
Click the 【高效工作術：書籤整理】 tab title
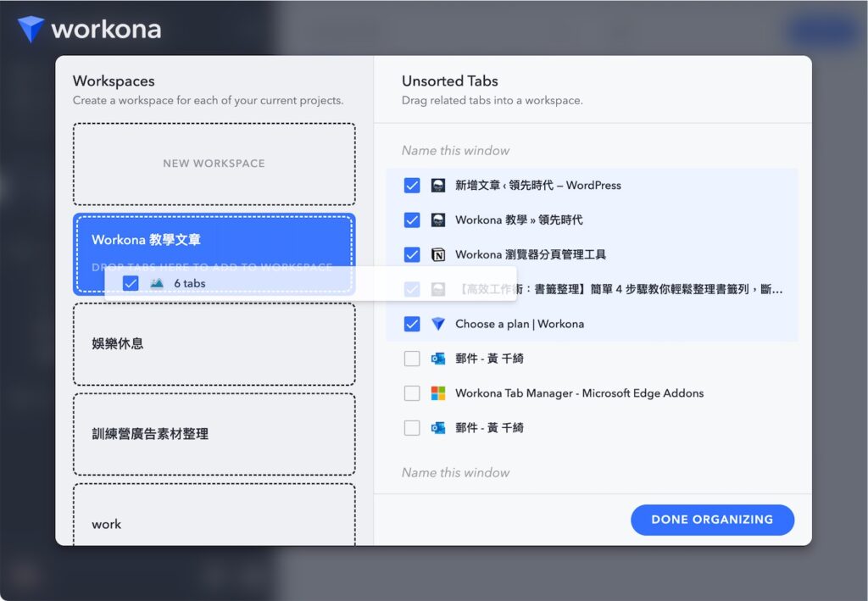coord(619,289)
